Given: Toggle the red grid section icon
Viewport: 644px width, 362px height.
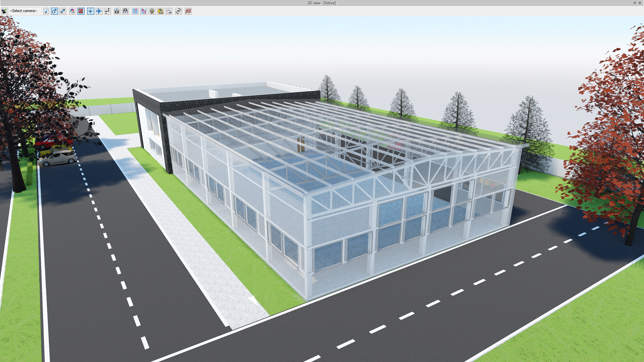Looking at the screenshot, I should click(188, 11).
